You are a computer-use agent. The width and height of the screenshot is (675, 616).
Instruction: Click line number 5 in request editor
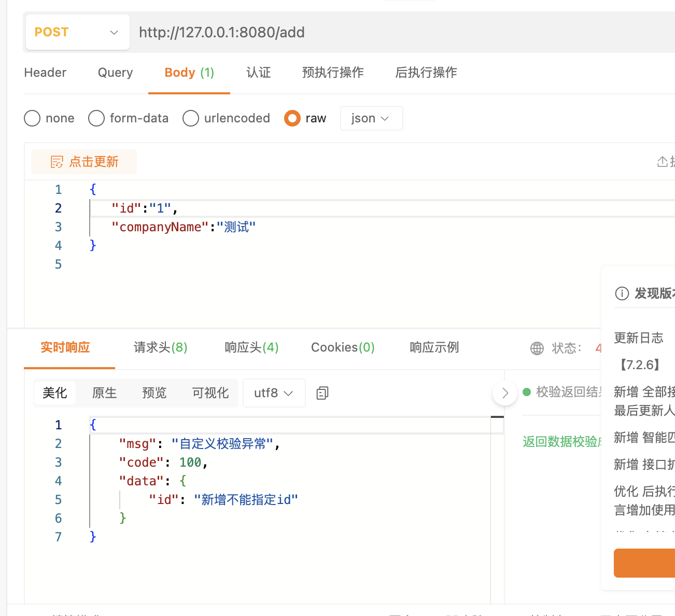[x=58, y=264]
